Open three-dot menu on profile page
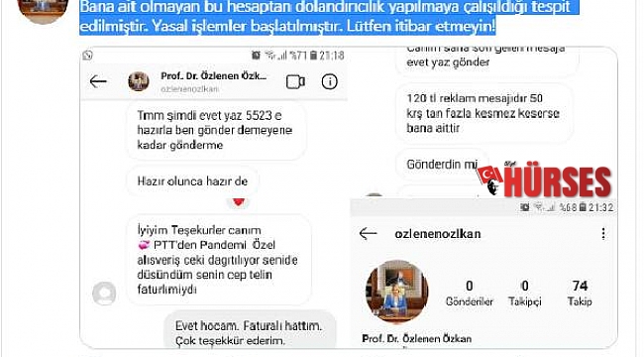The width and height of the screenshot is (644, 357). coord(603,234)
